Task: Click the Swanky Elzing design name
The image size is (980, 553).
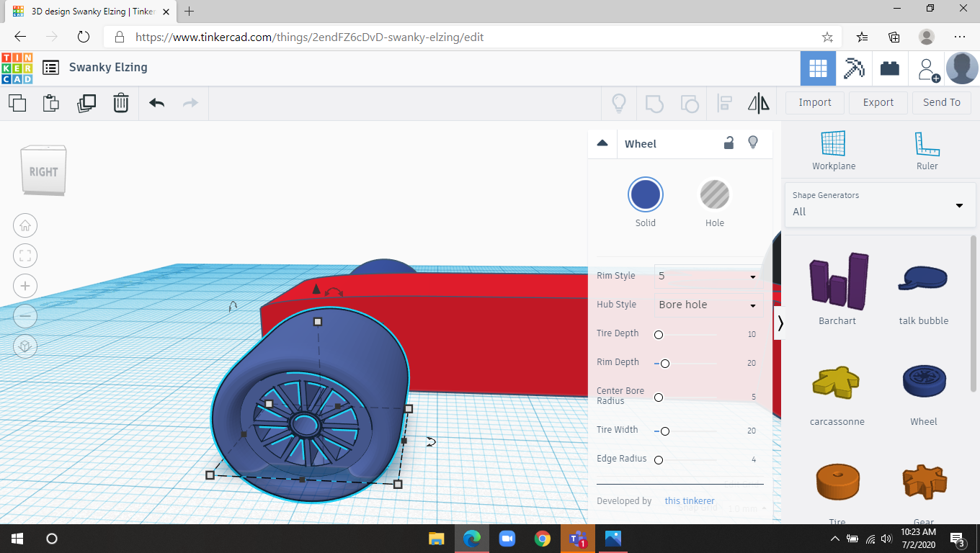Action: coord(108,68)
